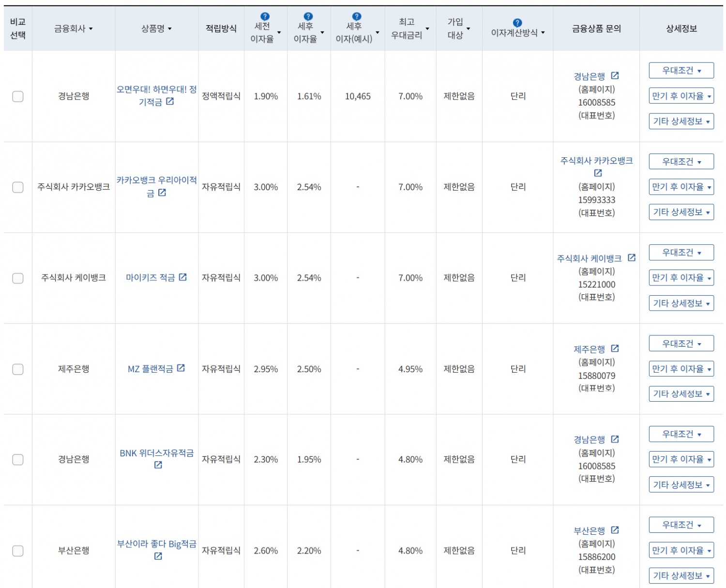Expand 기타 상세정보 for 카카오뱅크 row
The width and height of the screenshot is (726, 588).
pyautogui.click(x=681, y=212)
